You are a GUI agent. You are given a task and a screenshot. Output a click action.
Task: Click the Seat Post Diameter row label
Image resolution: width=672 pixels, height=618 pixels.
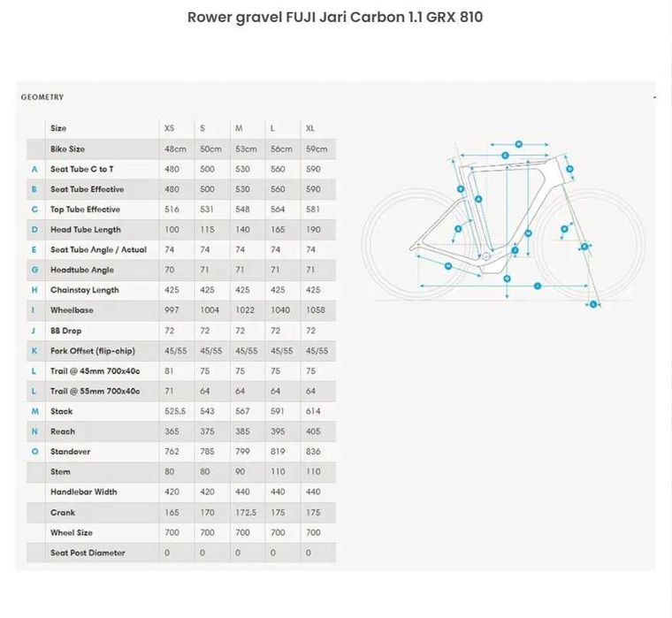(x=88, y=553)
